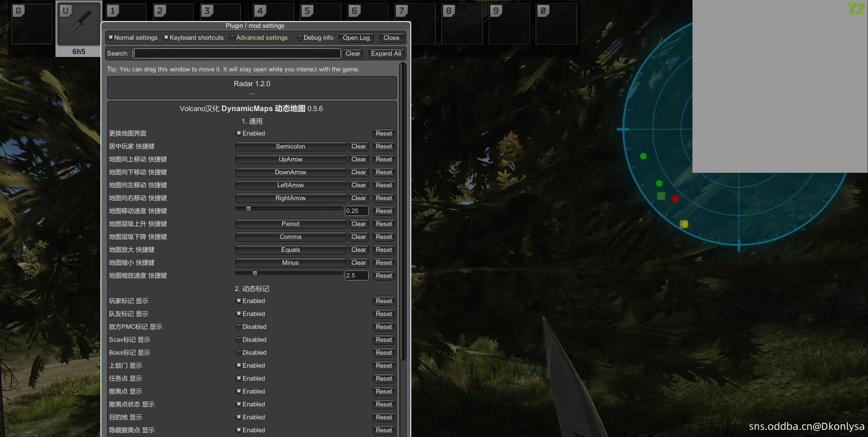Collapse the DynamicMaps 0.5.6 plugin header

click(x=252, y=109)
